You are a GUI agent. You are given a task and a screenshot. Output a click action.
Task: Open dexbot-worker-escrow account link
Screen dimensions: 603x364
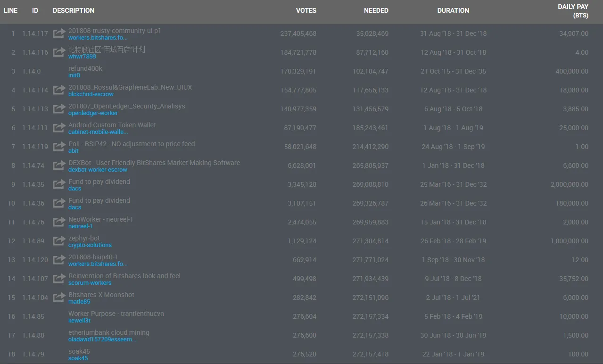click(x=98, y=170)
